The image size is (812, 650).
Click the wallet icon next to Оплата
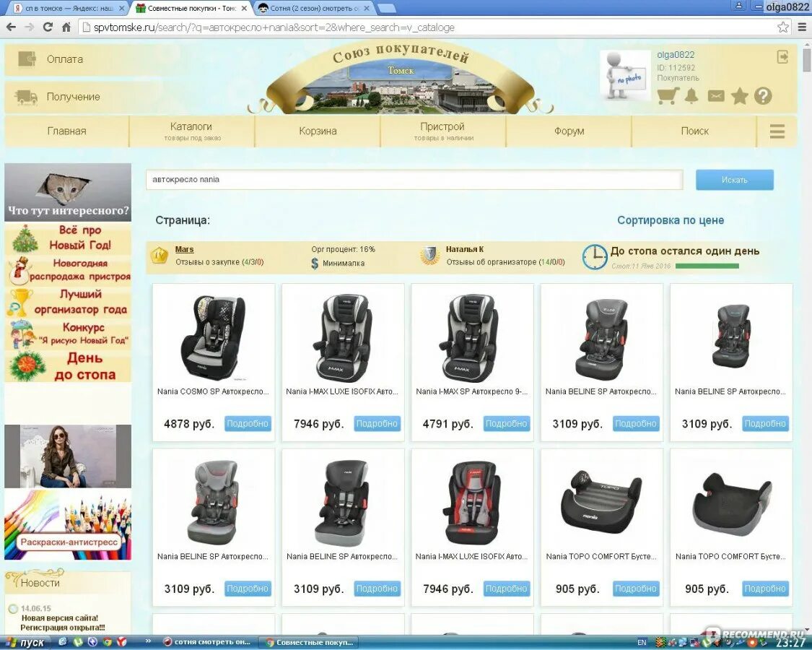27,59
